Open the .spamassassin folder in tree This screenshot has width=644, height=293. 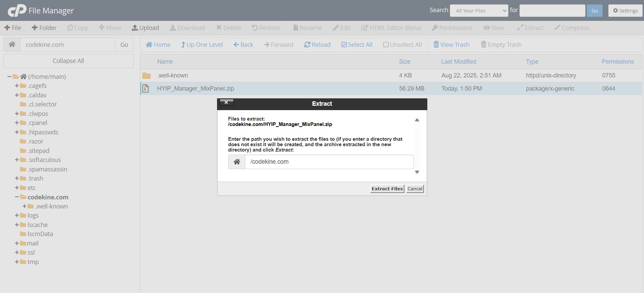(47, 169)
